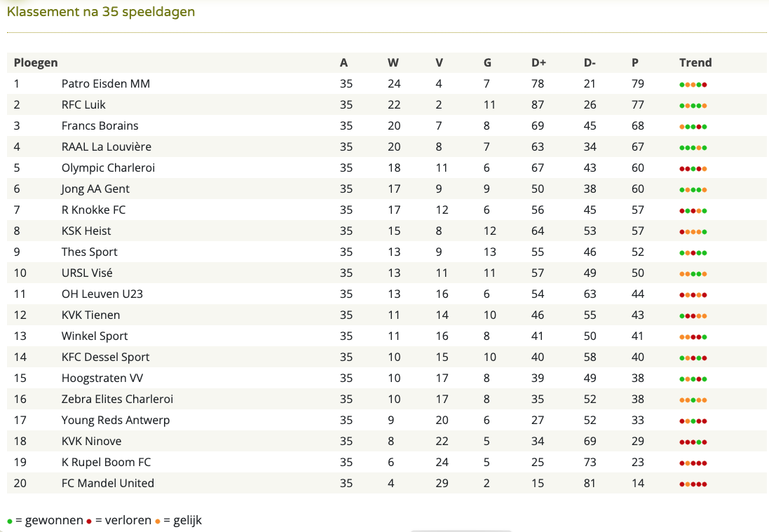The width and height of the screenshot is (769, 532).
Task: Select Thes Sport in the ranking
Action: (89, 252)
